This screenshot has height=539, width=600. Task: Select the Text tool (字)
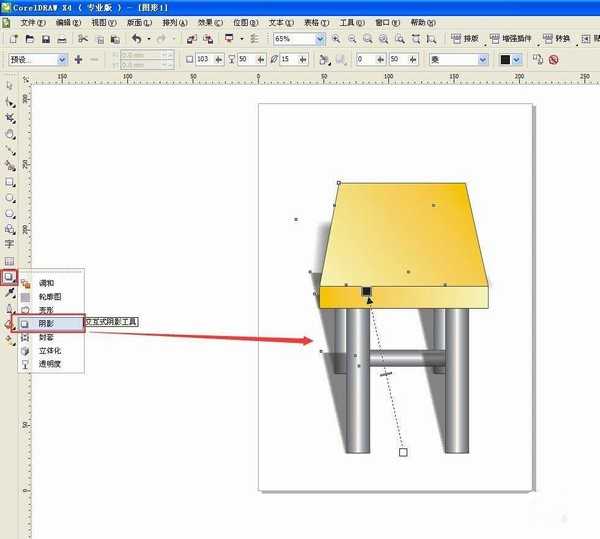click(10, 243)
